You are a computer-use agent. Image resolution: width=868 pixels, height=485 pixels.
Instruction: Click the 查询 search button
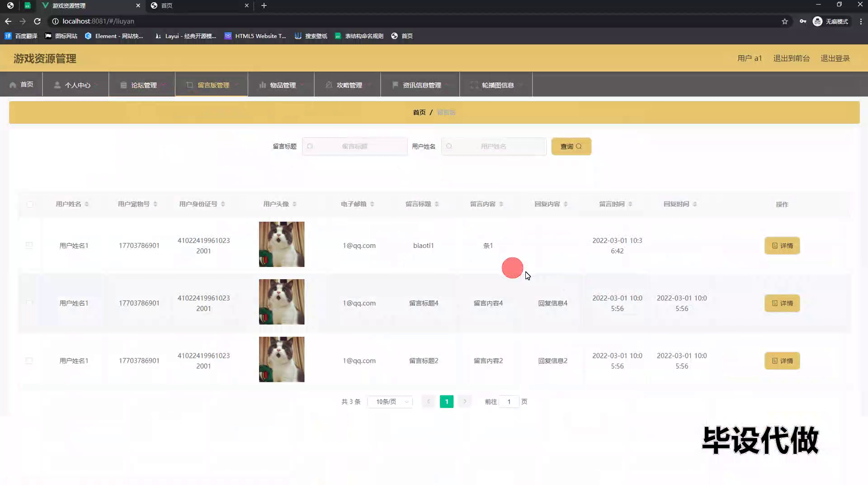571,146
